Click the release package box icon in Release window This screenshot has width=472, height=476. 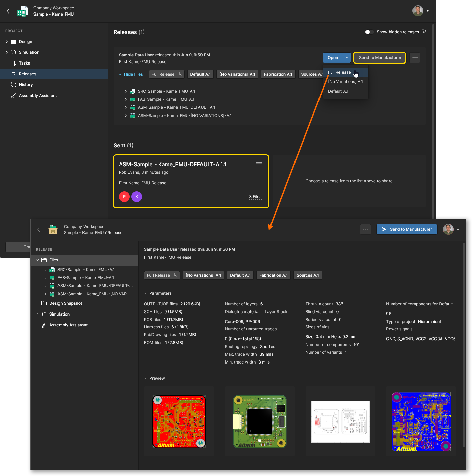point(53,230)
